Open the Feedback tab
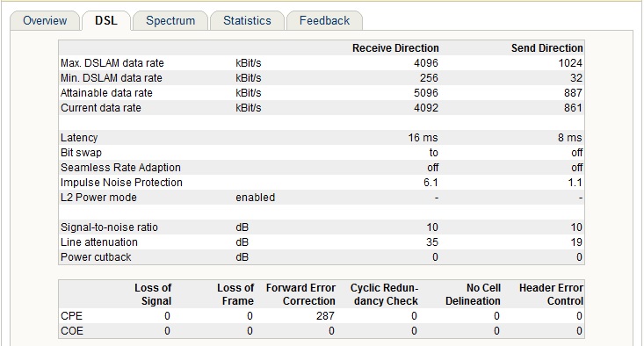Screen dimensions: 644x346 click(x=324, y=20)
